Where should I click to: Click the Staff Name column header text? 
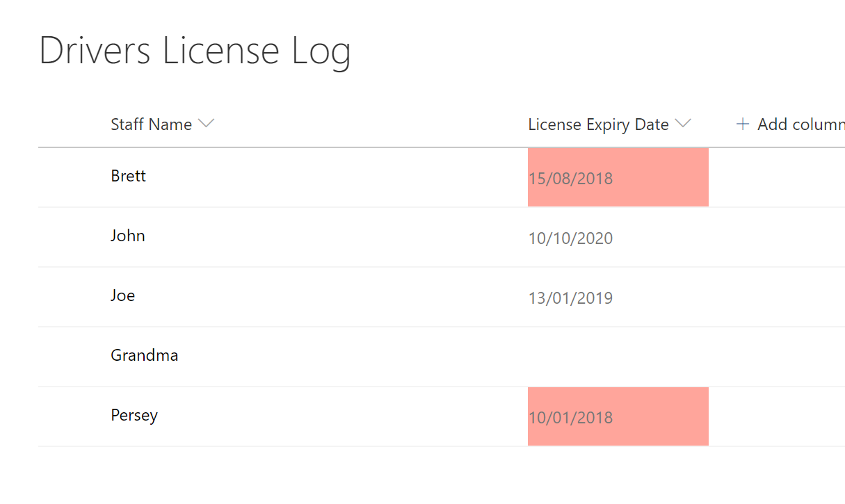[151, 124]
